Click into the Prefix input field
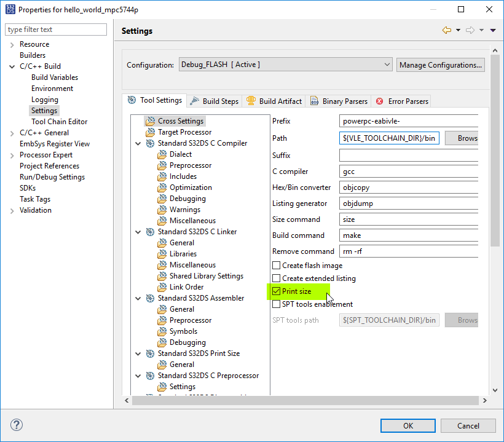 pyautogui.click(x=409, y=121)
